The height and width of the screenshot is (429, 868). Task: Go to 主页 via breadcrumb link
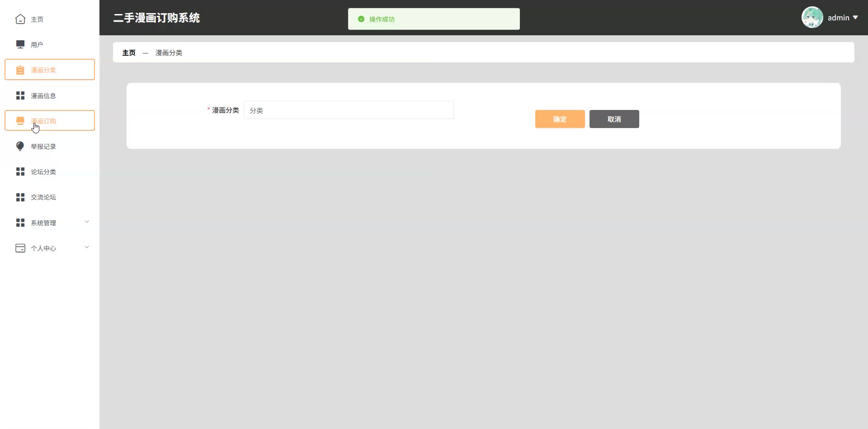pos(129,52)
